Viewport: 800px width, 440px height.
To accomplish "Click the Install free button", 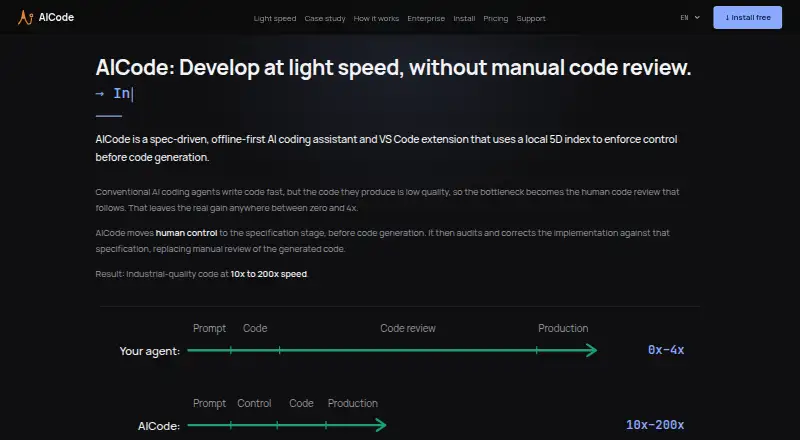I will 747,17.
